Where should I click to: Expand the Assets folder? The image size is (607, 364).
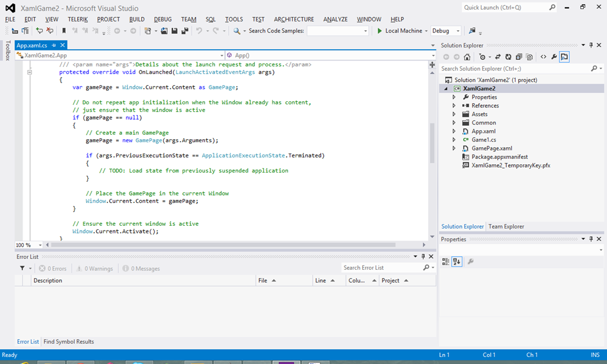pyautogui.click(x=454, y=114)
